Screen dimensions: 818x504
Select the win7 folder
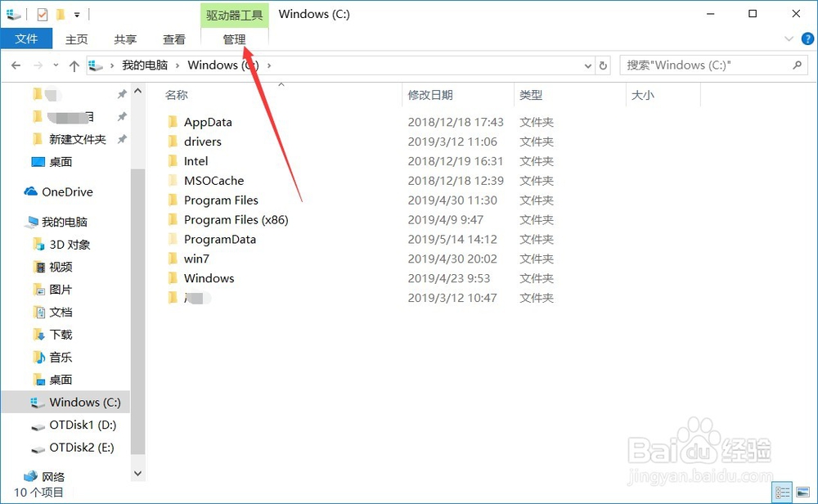196,259
